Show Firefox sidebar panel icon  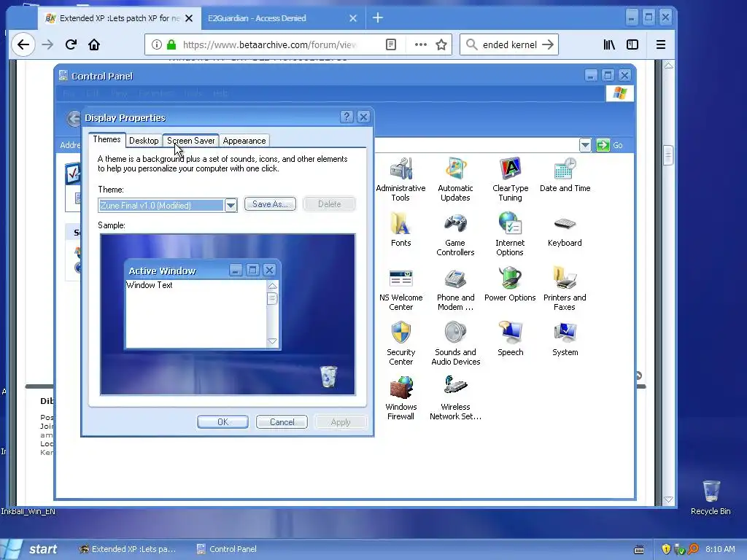click(x=632, y=44)
